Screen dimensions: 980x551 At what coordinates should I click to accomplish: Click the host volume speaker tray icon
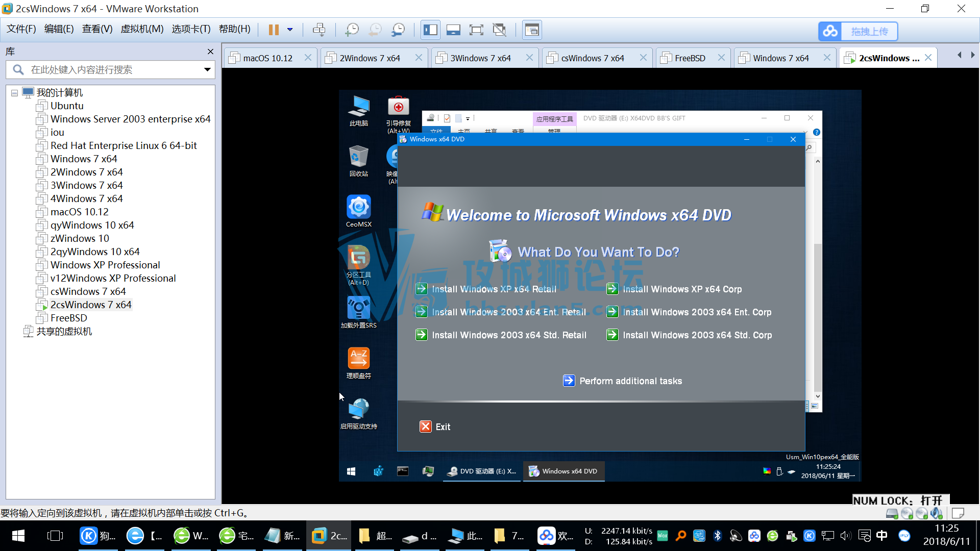tap(845, 536)
